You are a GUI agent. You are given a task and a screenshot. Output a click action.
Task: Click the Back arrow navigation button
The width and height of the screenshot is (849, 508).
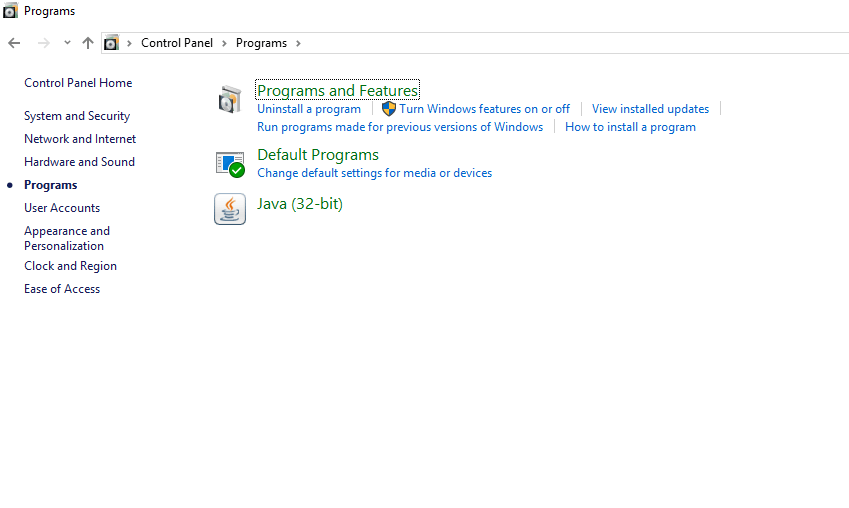click(x=14, y=43)
